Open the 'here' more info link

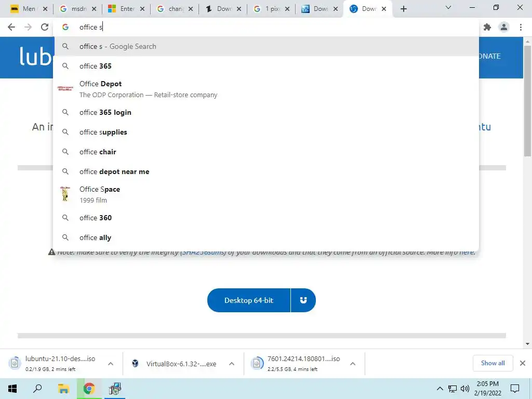pyautogui.click(x=467, y=252)
